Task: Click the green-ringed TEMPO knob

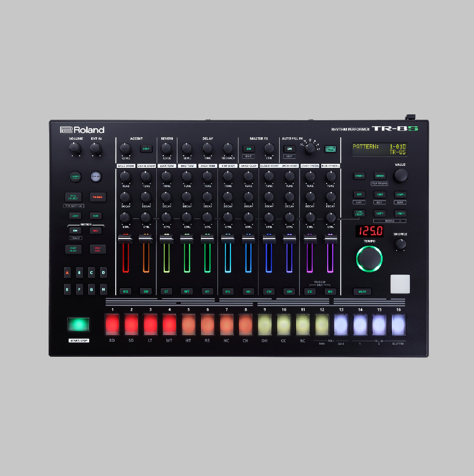Action: (369, 259)
